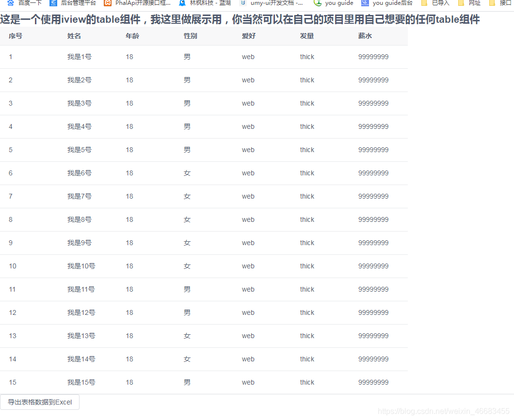Image resolution: width=514 pixels, height=420 pixels.
Task: Click the you guide bookmark icon
Action: (x=318, y=3)
